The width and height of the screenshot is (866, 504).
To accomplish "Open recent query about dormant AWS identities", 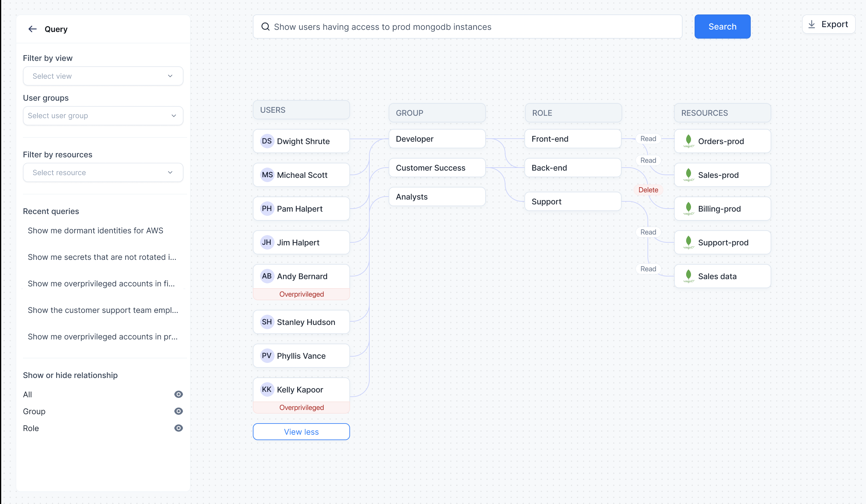I will (x=96, y=230).
